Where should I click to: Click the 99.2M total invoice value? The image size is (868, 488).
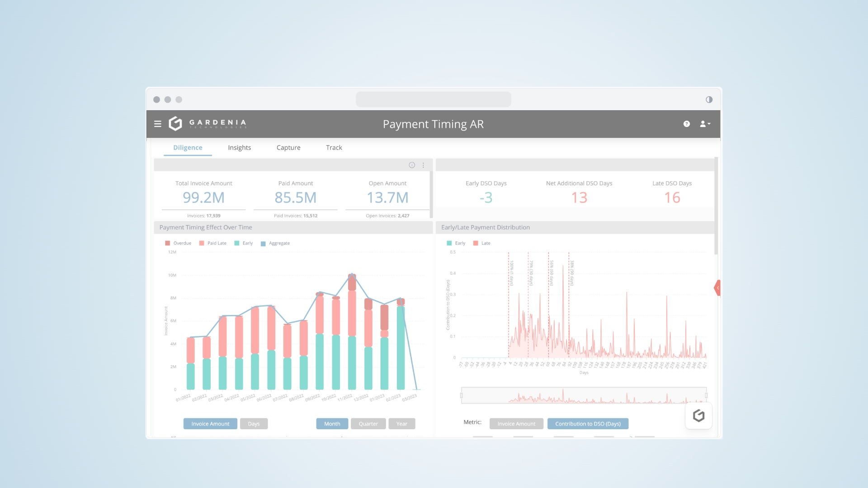pyautogui.click(x=203, y=197)
